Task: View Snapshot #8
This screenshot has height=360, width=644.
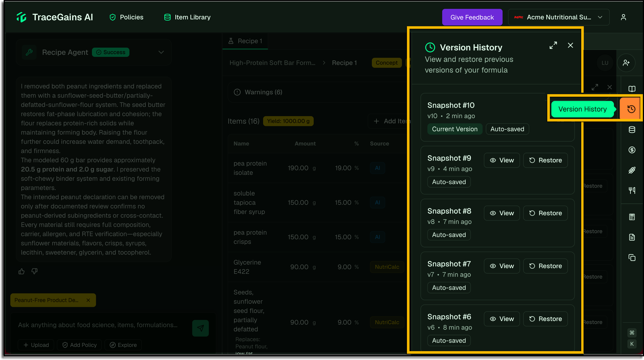Action: click(501, 213)
